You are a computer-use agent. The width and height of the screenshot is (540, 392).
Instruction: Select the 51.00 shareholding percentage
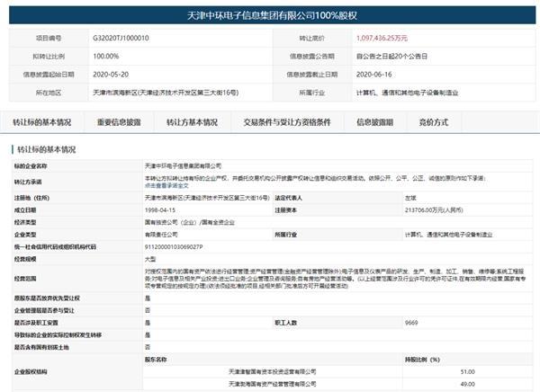coord(468,371)
